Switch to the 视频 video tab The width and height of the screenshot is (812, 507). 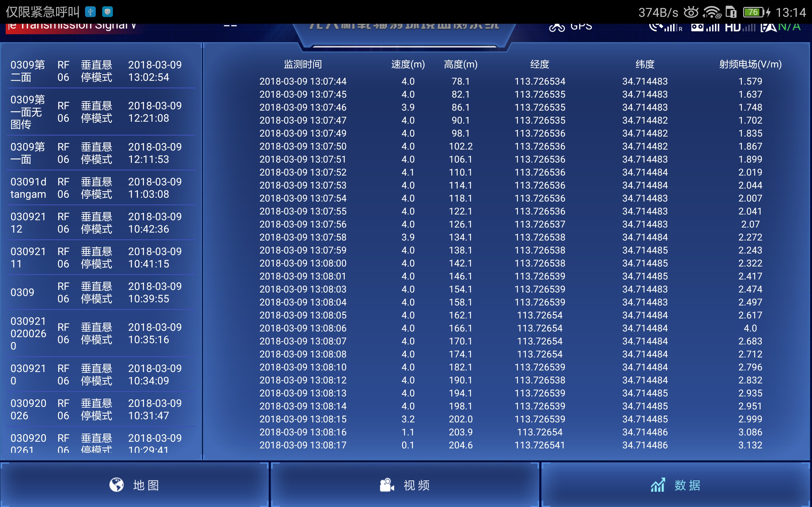(x=405, y=485)
